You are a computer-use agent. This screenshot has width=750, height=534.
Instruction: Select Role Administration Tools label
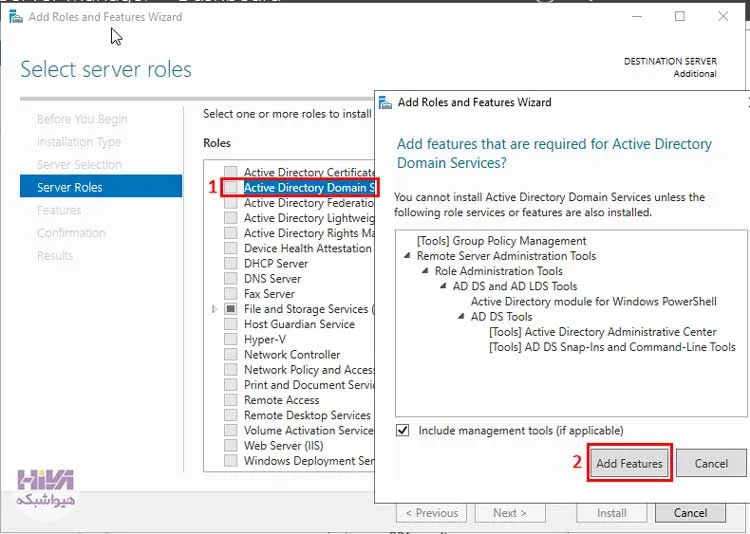click(498, 271)
